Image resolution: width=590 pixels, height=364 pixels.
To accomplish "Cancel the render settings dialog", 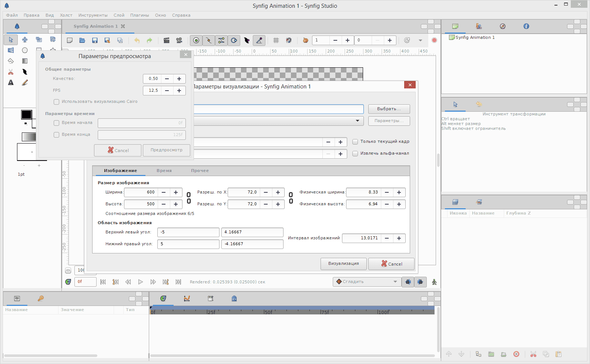I will click(391, 264).
